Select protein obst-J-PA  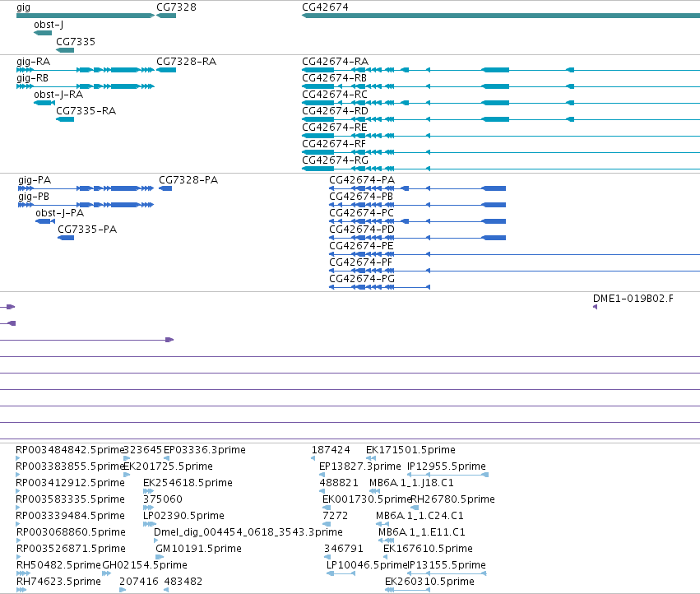(x=59, y=212)
